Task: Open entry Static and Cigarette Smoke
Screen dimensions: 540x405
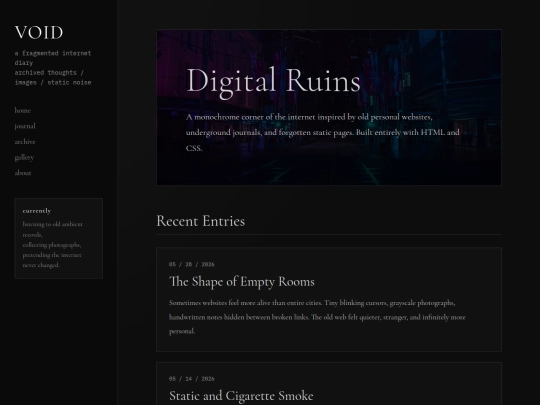Action: (x=241, y=395)
